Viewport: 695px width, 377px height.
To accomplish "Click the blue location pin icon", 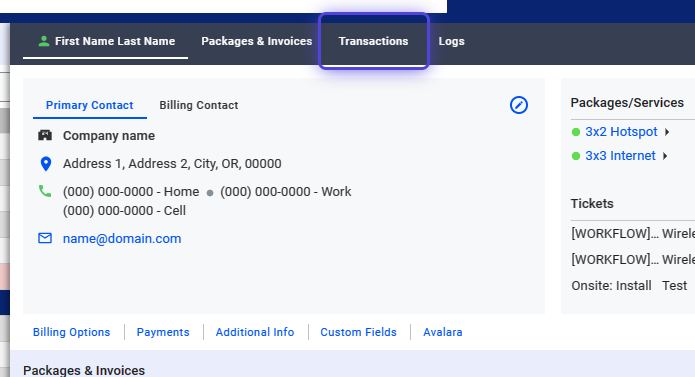I will click(x=45, y=164).
